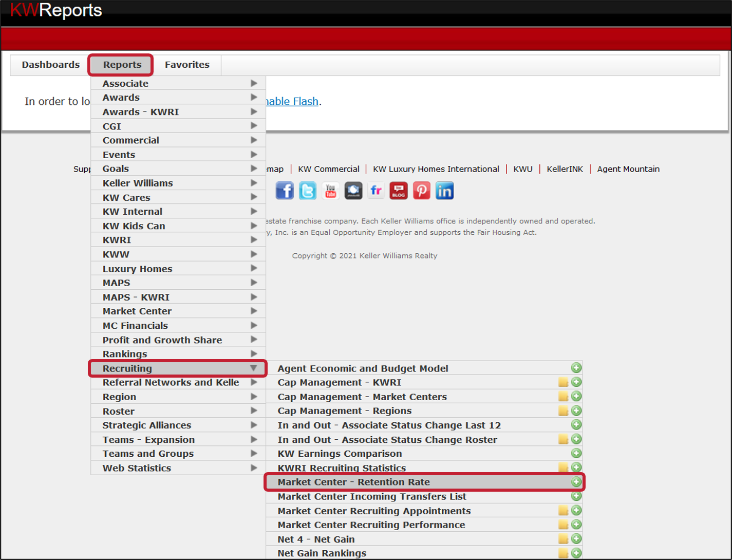Open the red Blog icon
Viewport: 732px width, 560px height.
[399, 191]
